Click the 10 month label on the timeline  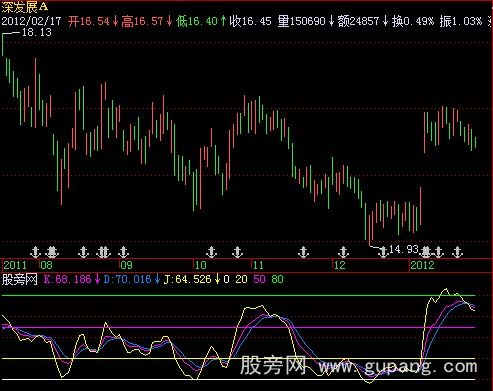(x=201, y=265)
